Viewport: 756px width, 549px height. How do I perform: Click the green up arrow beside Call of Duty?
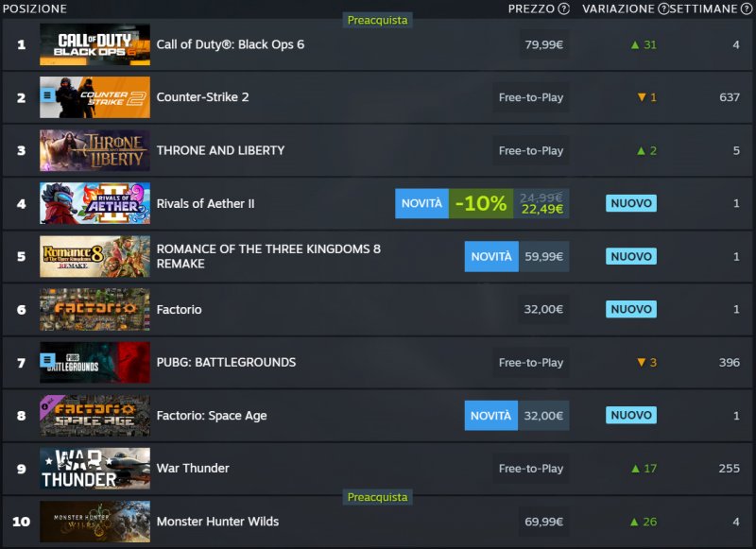pos(633,43)
